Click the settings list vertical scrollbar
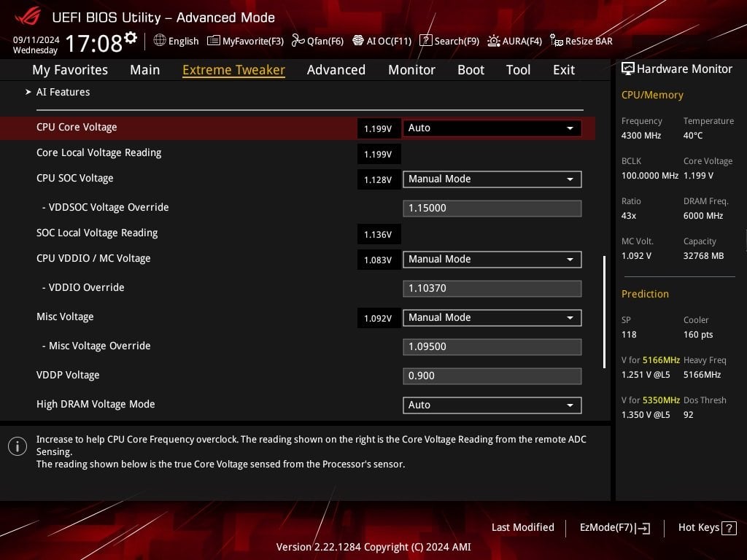747x560 pixels. pyautogui.click(x=604, y=312)
